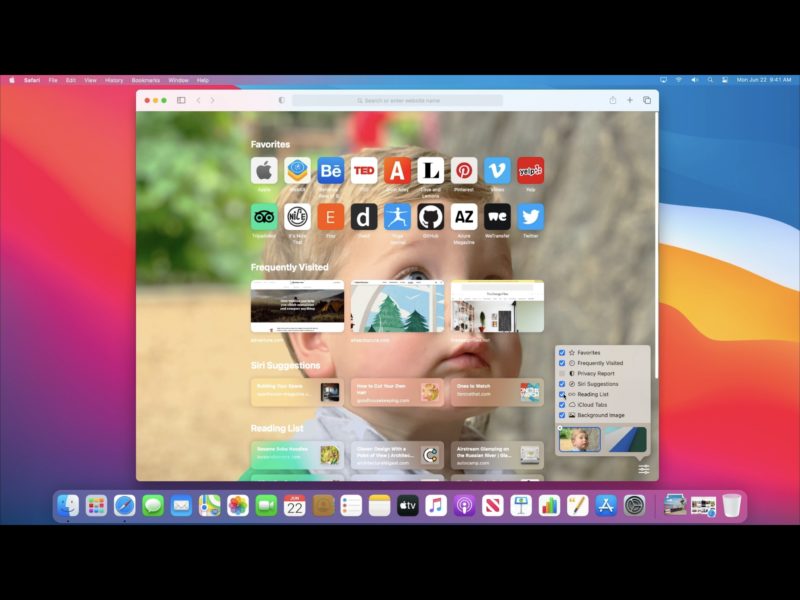Viewport: 800px width, 600px height.
Task: Open the Pinterest favorite icon
Action: [x=464, y=170]
